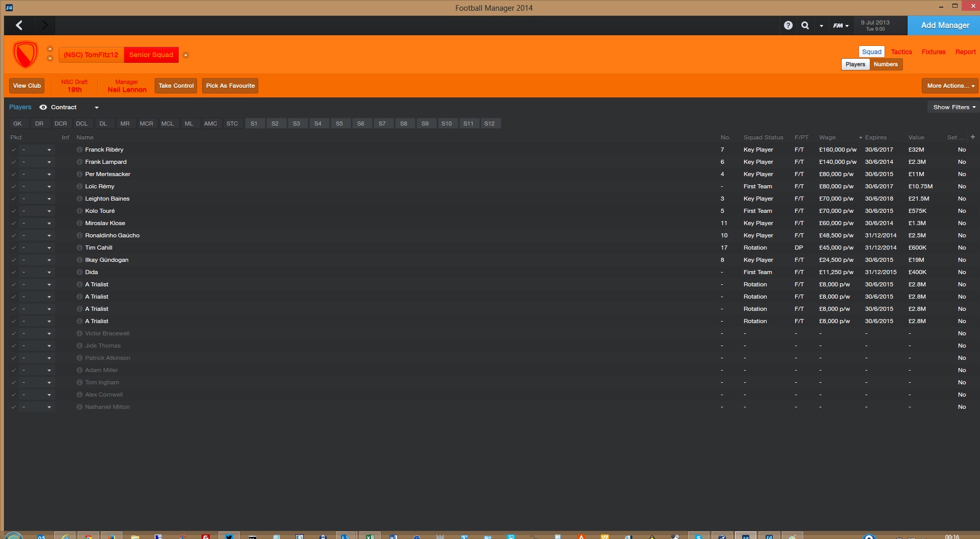
Task: Expand the Show Filters dropdown
Action: 954,107
